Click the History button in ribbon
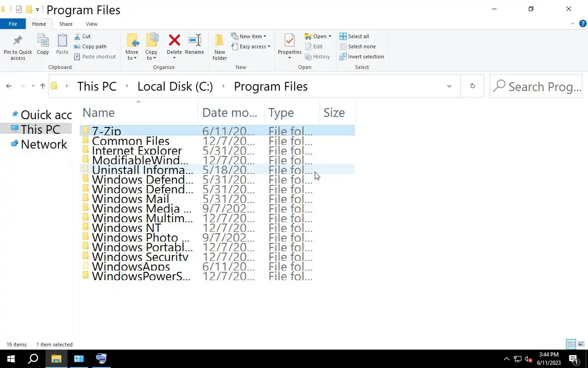Image resolution: width=588 pixels, height=368 pixels. pyautogui.click(x=317, y=57)
